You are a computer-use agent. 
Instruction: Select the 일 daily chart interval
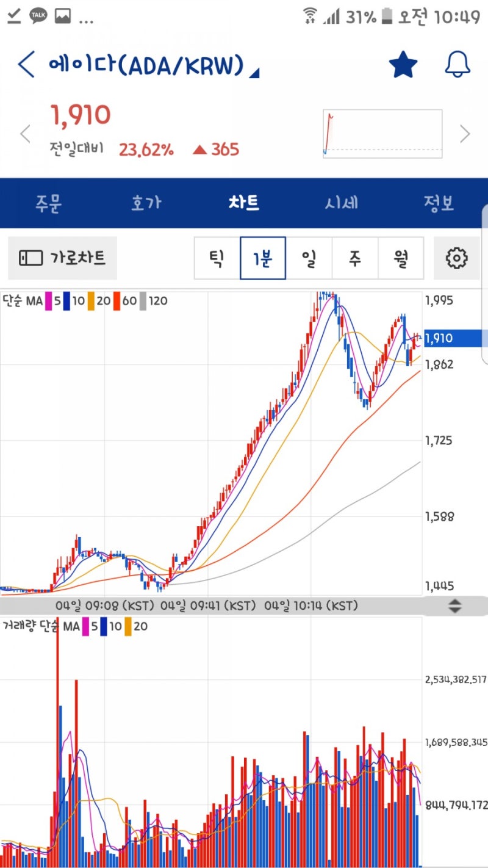(x=309, y=258)
